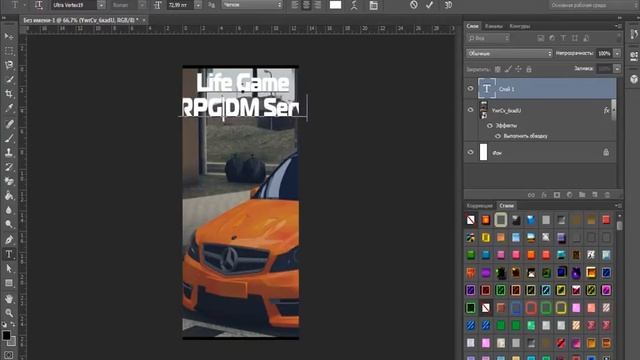This screenshot has height=360, width=640.
Task: Align text left
Action: click(295, 5)
